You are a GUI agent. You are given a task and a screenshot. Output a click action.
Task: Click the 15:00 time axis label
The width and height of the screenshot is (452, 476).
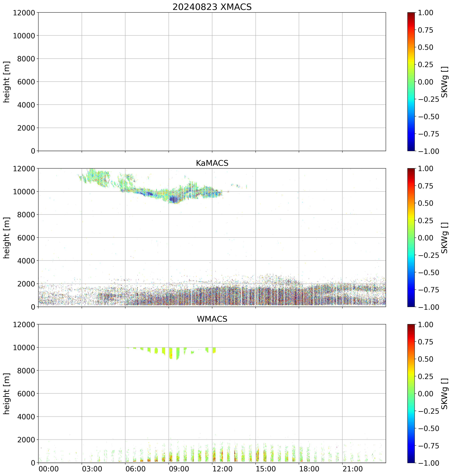click(x=266, y=469)
